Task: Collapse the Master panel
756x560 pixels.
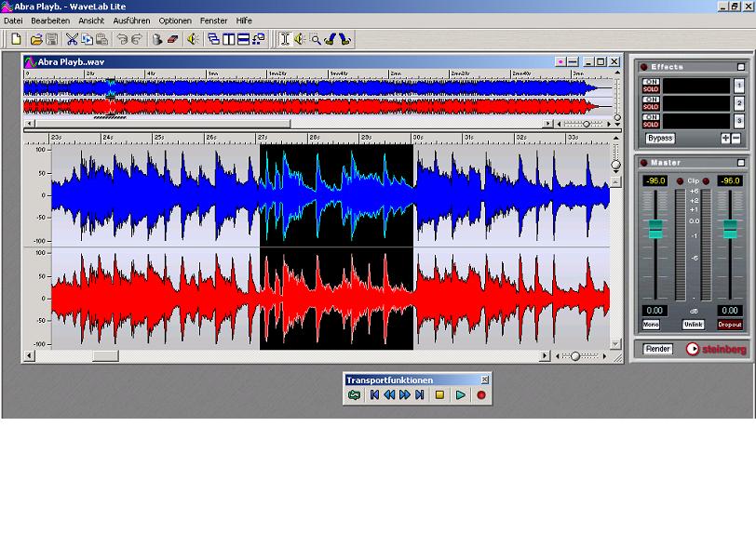Action: [741, 163]
